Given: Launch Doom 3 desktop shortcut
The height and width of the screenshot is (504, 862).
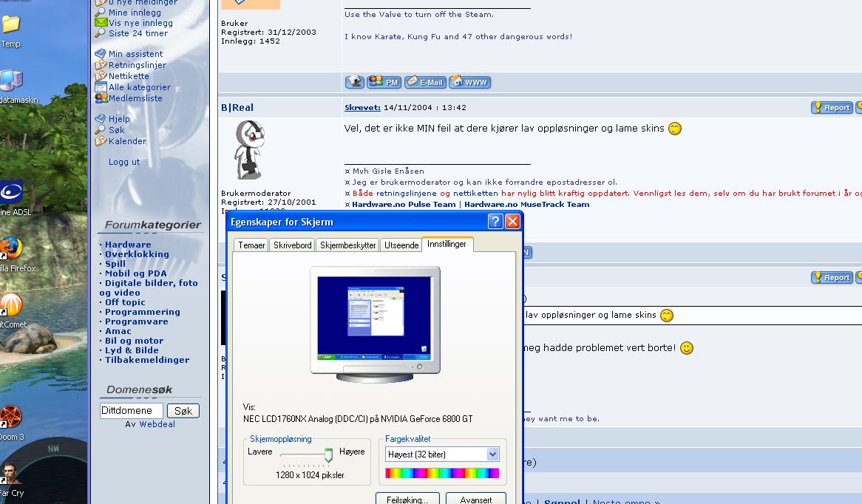Looking at the screenshot, I should pos(11,422).
